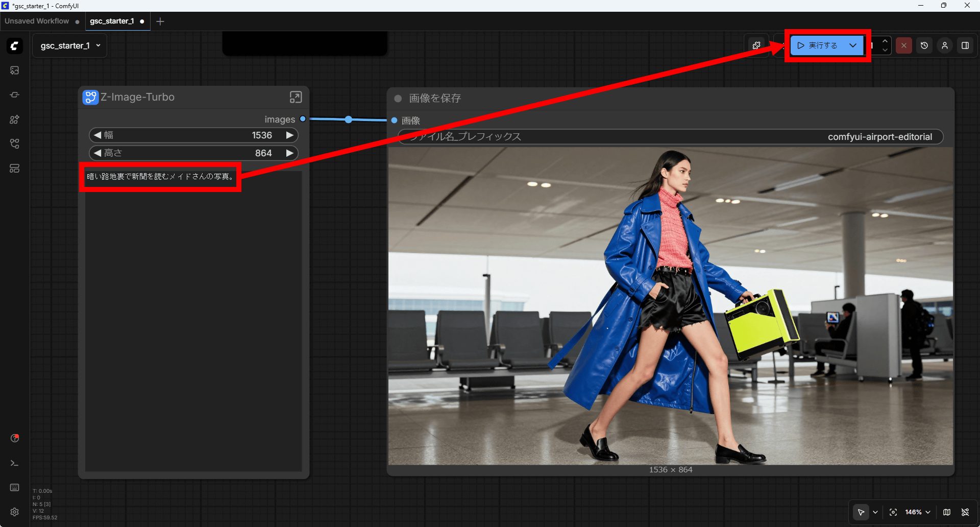Toggle the right side panel
This screenshot has width=980, height=527.
pyautogui.click(x=965, y=45)
